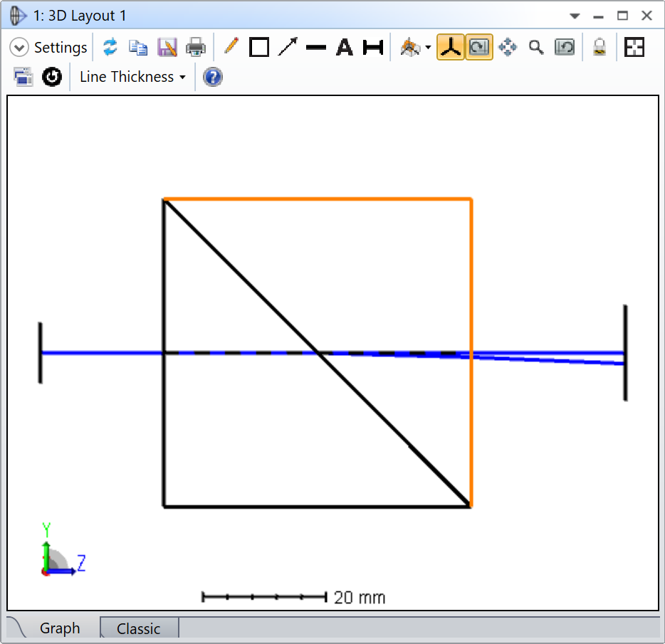The image size is (665, 644).
Task: Click the magnifier zoom icon
Action: point(536,48)
